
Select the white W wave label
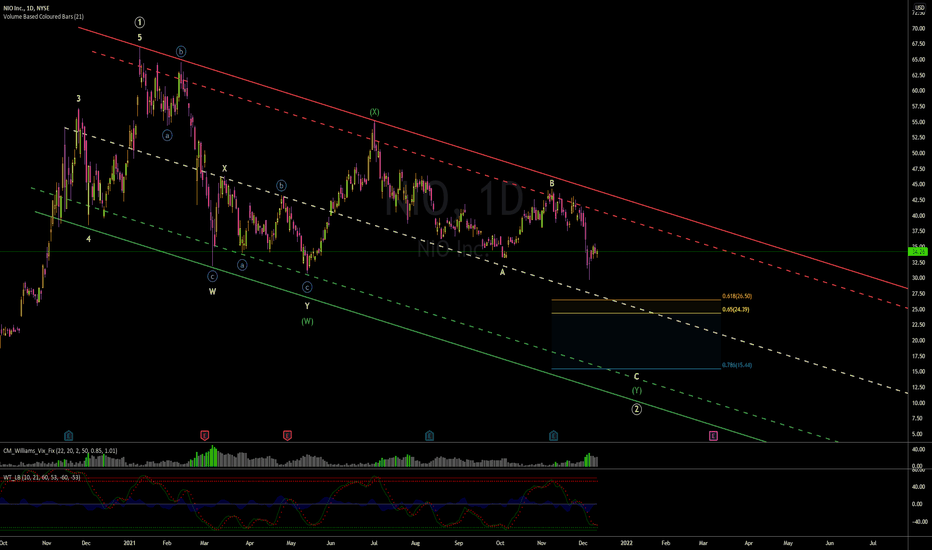[x=212, y=291]
